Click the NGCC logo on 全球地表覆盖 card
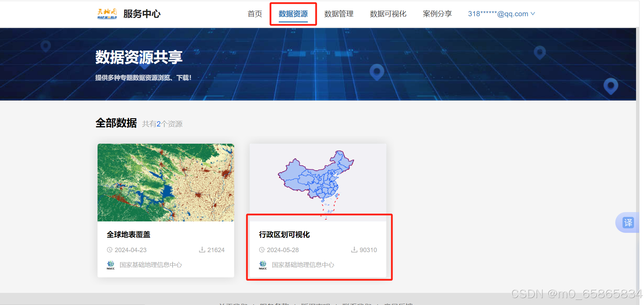 [x=111, y=265]
